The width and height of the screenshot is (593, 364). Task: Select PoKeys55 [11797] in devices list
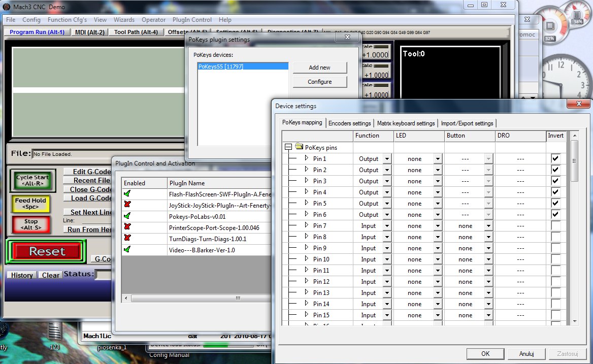(x=243, y=67)
